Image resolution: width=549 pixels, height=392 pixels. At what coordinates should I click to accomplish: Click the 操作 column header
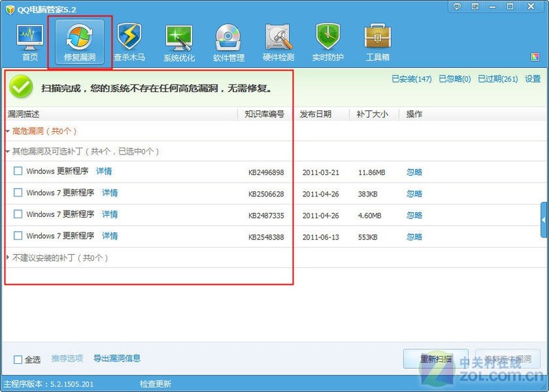pyautogui.click(x=414, y=114)
